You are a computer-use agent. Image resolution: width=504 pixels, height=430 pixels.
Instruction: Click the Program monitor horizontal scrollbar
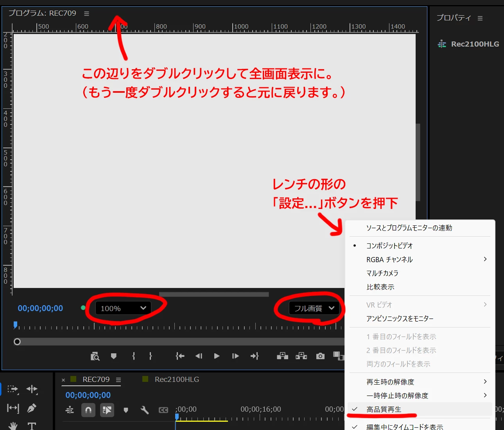point(214,294)
